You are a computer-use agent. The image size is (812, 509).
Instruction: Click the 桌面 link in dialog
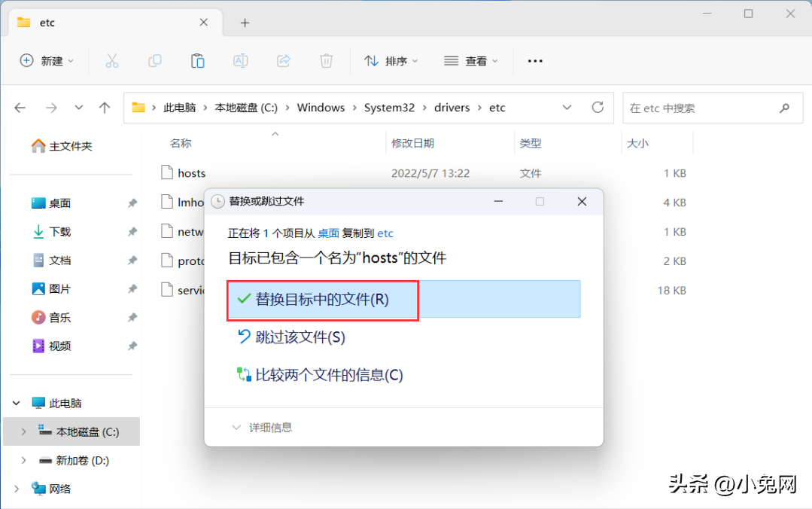328,234
